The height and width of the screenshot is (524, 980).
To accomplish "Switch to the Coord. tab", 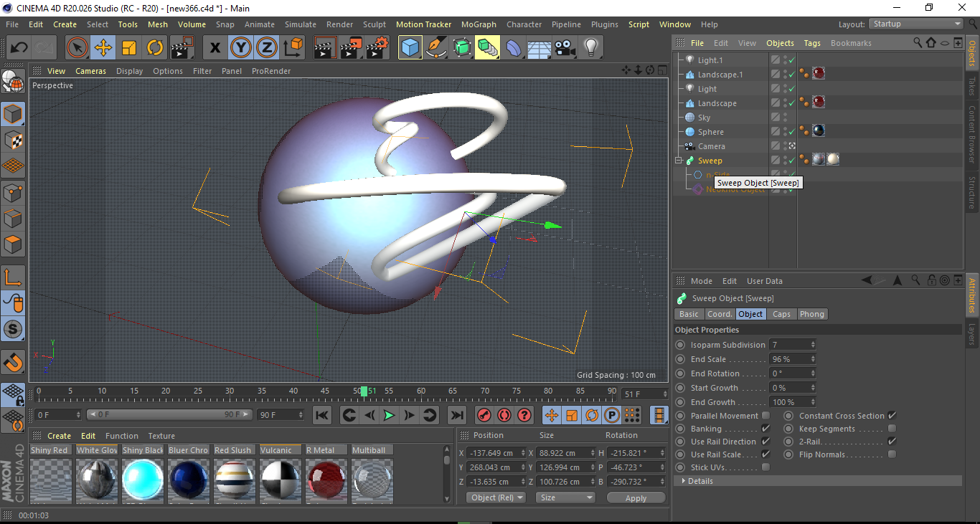I will click(x=720, y=314).
